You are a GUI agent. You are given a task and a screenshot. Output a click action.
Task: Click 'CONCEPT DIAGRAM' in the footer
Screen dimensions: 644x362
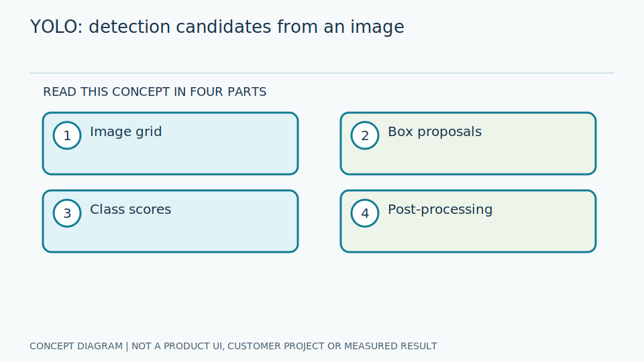tap(76, 347)
